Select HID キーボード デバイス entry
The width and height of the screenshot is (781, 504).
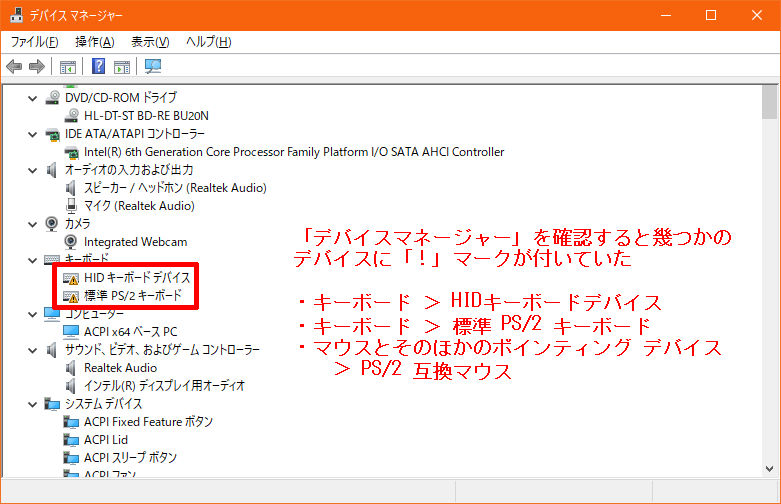[137, 278]
